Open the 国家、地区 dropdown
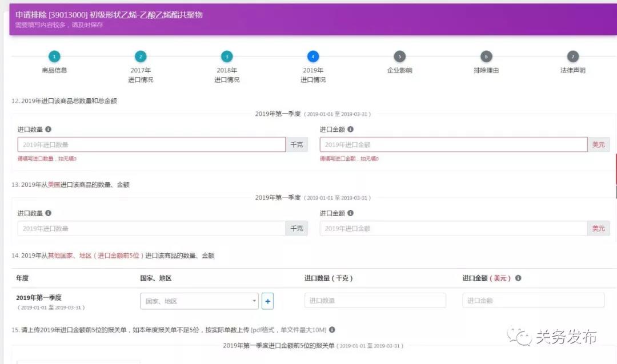Screen dimensions: 617x364 point(199,301)
